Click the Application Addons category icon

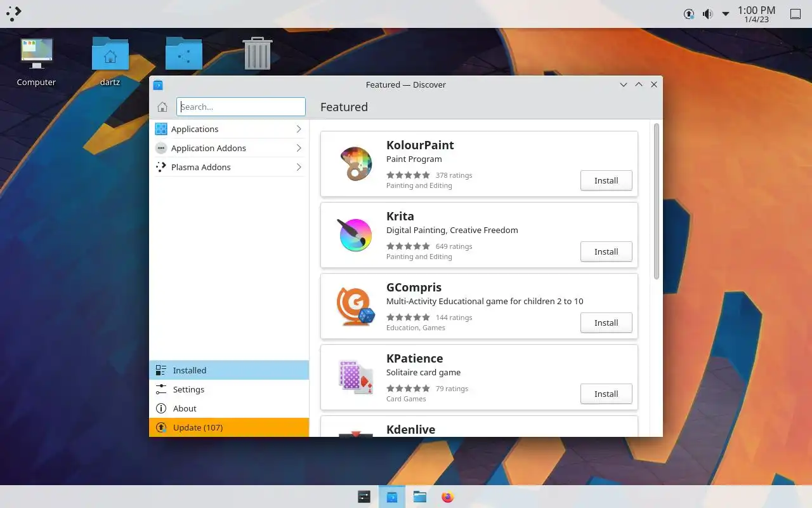161,148
